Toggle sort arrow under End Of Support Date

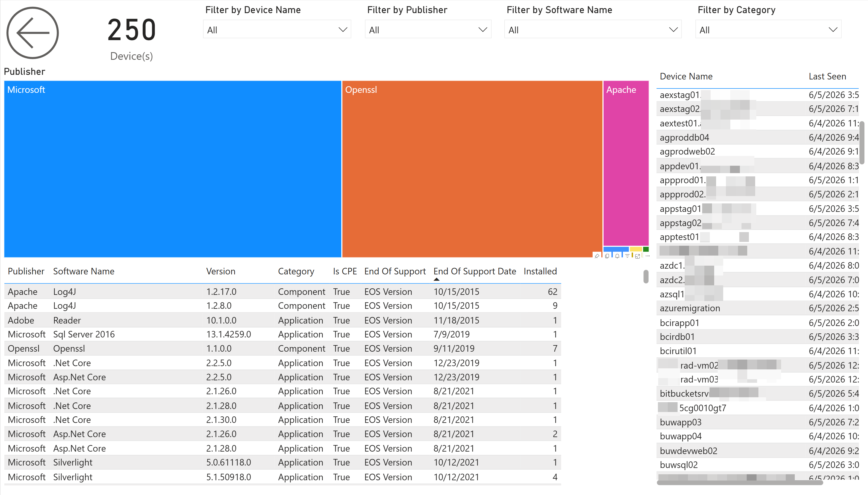click(x=437, y=280)
